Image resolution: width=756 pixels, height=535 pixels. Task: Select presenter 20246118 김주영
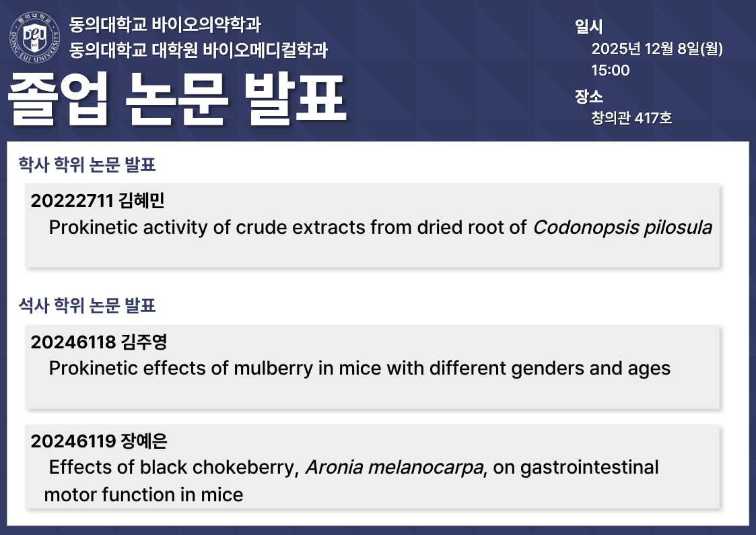point(99,342)
